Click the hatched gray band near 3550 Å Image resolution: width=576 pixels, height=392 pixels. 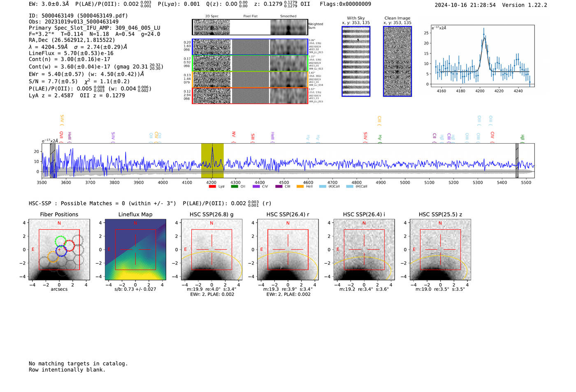pos(53,161)
